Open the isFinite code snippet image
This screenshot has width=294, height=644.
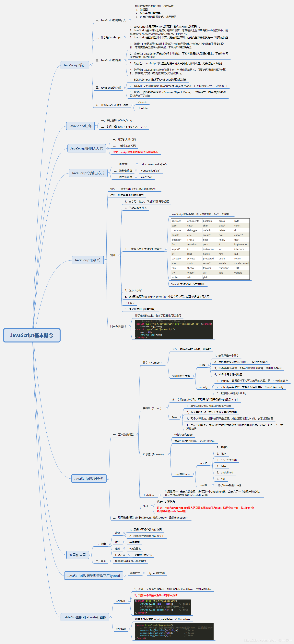point(174,632)
